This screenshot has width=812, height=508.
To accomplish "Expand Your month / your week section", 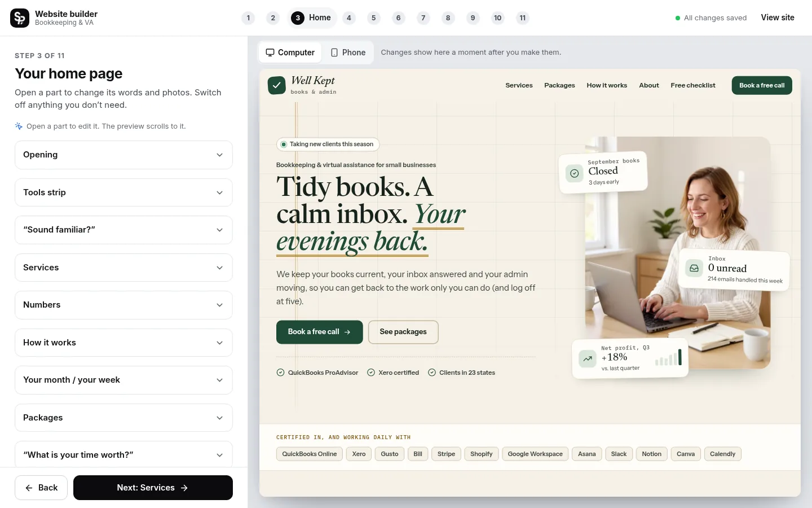I will point(123,380).
